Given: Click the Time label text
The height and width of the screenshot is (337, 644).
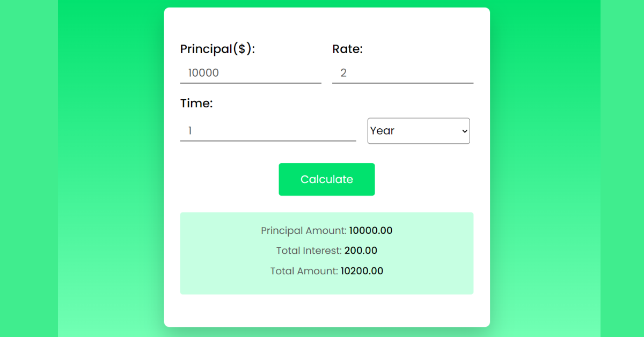Looking at the screenshot, I should [x=196, y=104].
